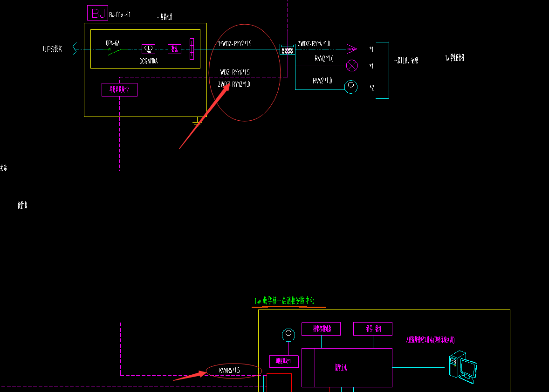Click the computer workstation icon

pos(463,367)
